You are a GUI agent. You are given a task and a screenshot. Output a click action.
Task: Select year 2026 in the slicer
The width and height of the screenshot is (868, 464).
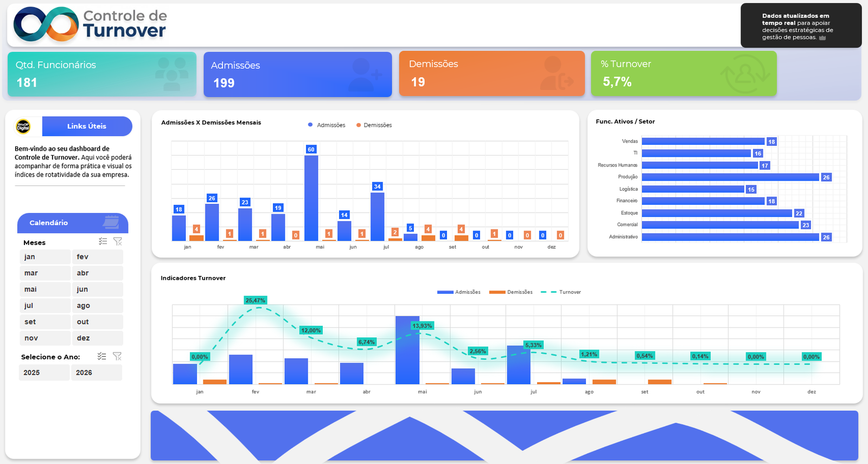coord(96,372)
